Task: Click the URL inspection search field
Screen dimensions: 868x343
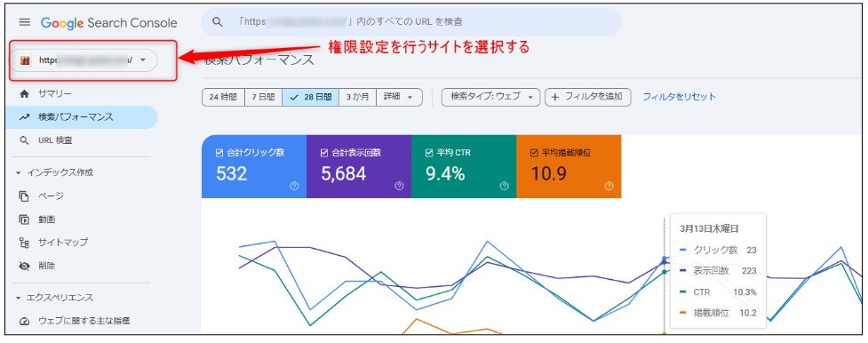Action: [x=411, y=22]
